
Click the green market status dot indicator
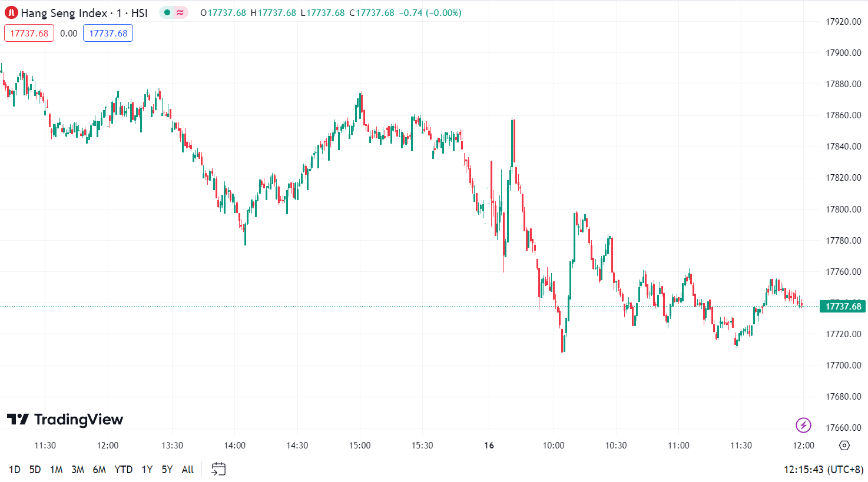tap(167, 12)
